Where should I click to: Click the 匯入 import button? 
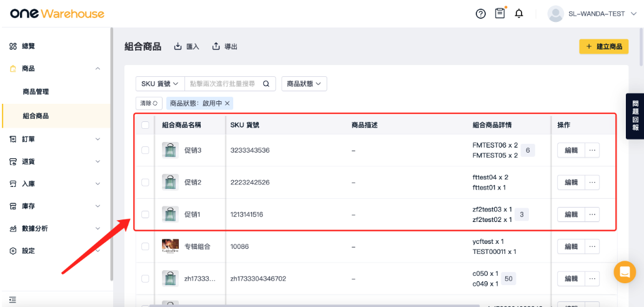click(187, 46)
